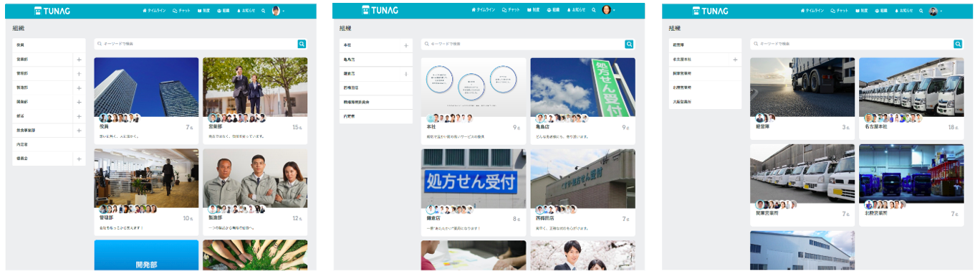This screenshot has height=274, width=980.
Task: Click member avatars on 製造部 card
Action: tap(236, 209)
